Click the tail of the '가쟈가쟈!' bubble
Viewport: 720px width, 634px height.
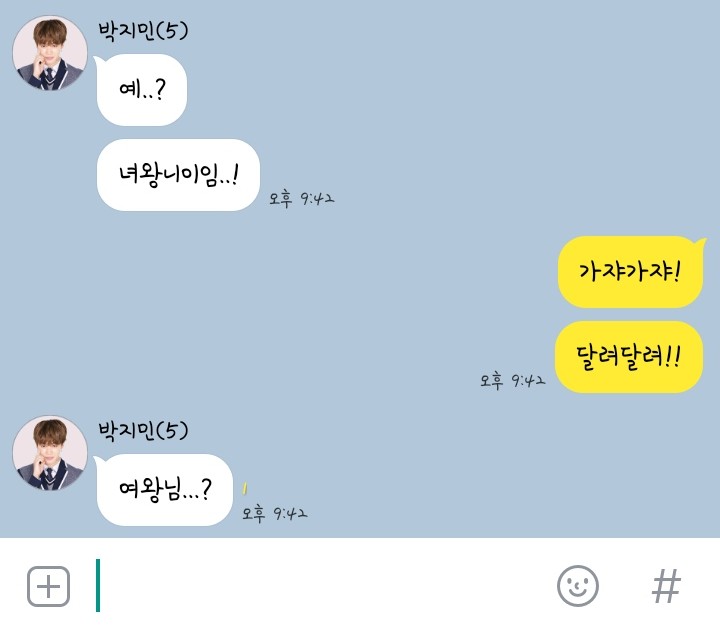[700, 242]
